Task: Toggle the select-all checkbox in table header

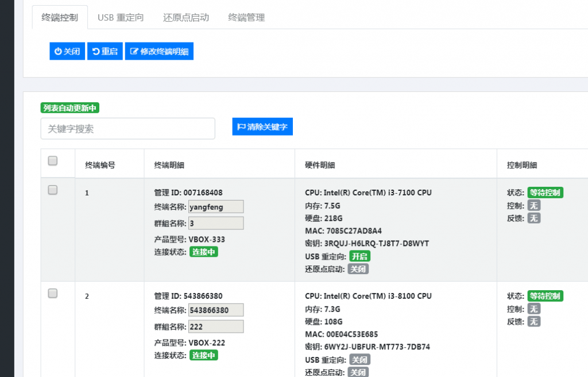Action: (x=53, y=161)
